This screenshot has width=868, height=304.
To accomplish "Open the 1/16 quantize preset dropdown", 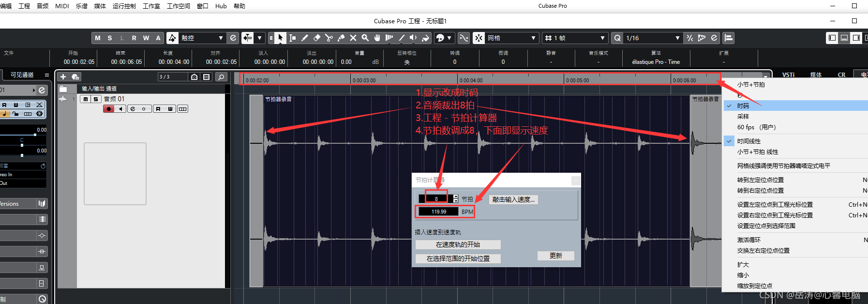I will [653, 38].
